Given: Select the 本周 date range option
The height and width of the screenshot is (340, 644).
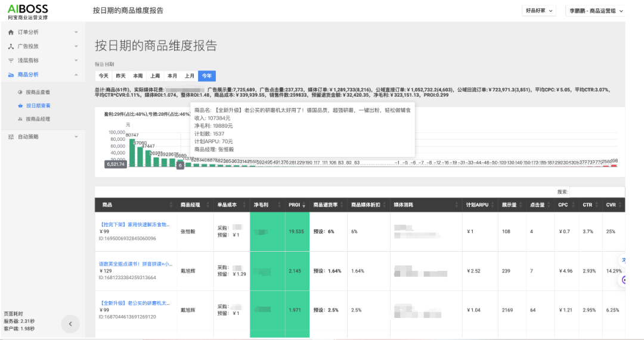Looking at the screenshot, I should [x=138, y=76].
